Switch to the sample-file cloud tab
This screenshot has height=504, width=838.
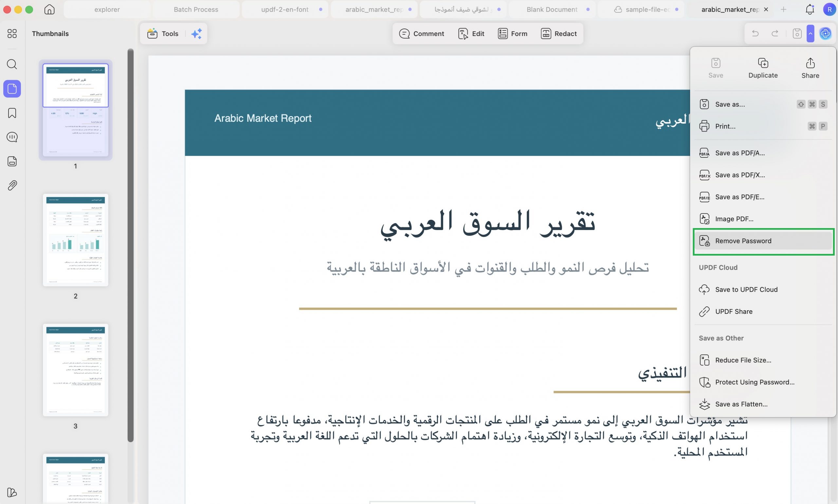tap(641, 9)
